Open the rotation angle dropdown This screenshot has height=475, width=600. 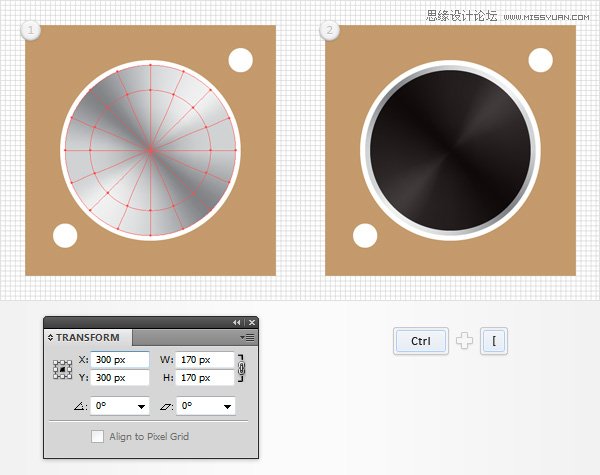(141, 406)
